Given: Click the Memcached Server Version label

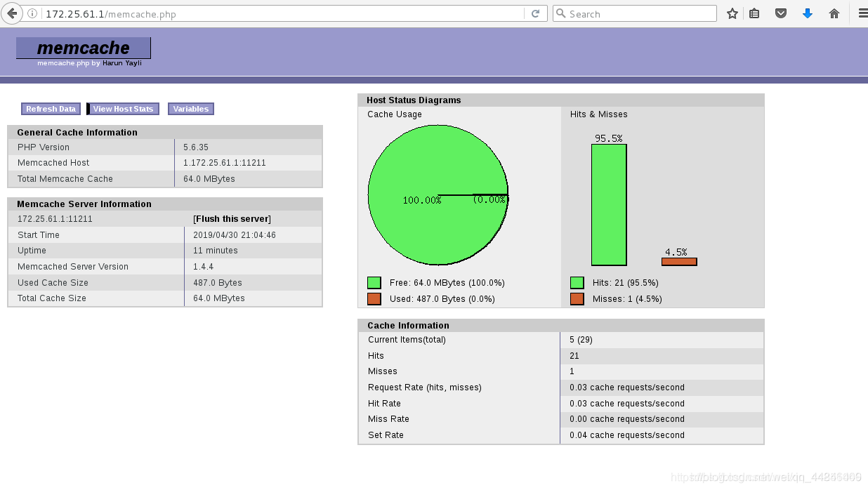Looking at the screenshot, I should click(x=73, y=267).
